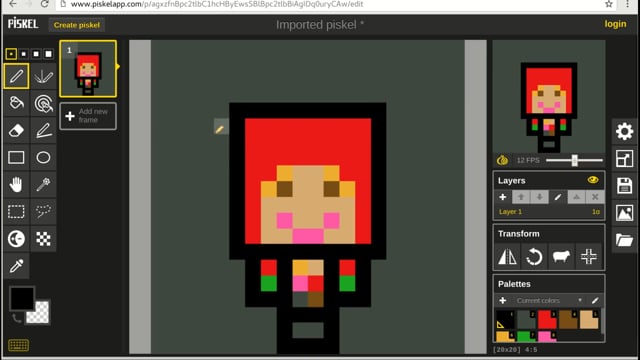Open the Current colors palette dropdown
This screenshot has height=360, width=640.
click(549, 300)
